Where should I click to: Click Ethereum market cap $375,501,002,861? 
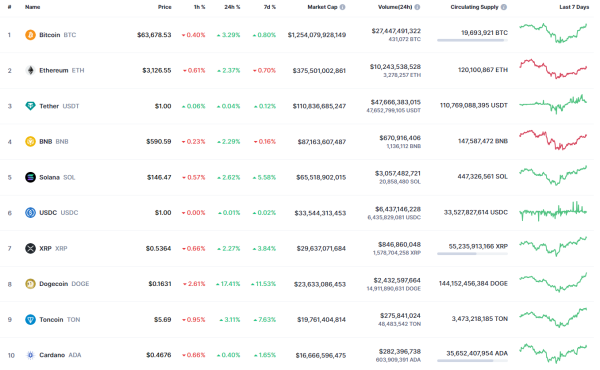tap(319, 70)
